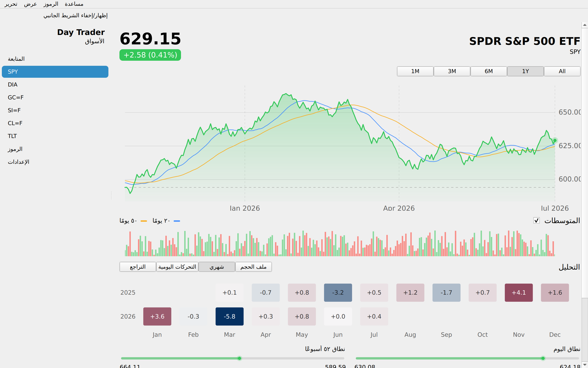This screenshot has width=588, height=368.
Task: Open the مساعدة (Help) menu
Action: pos(74,4)
